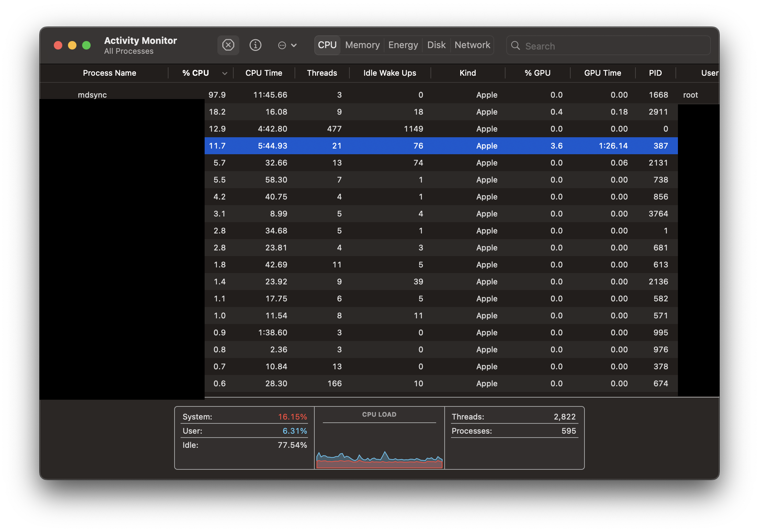Sort by the Threads column header

pos(322,73)
